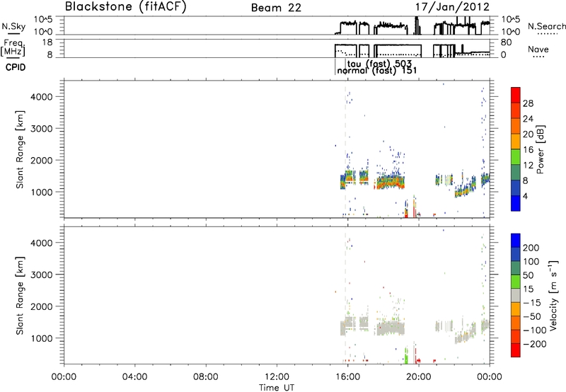Click the velocity panel 'Slant Range [km]' label
The height and width of the screenshot is (392, 566).
[x=20, y=295]
